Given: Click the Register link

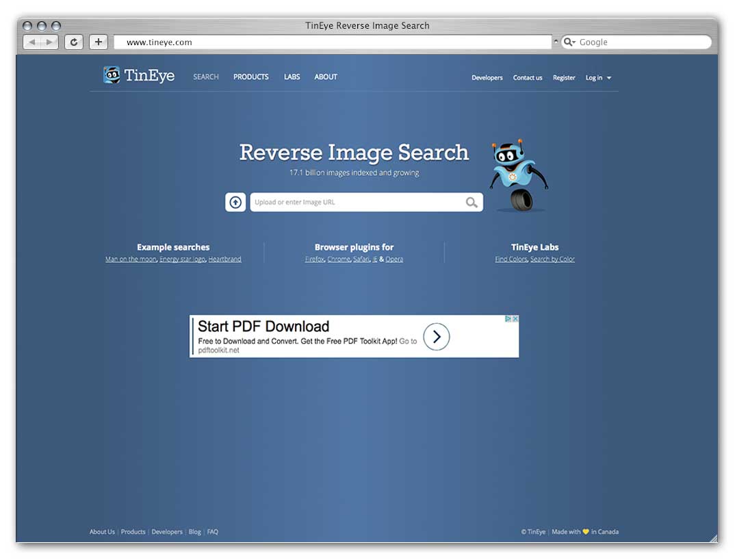Looking at the screenshot, I should point(564,78).
